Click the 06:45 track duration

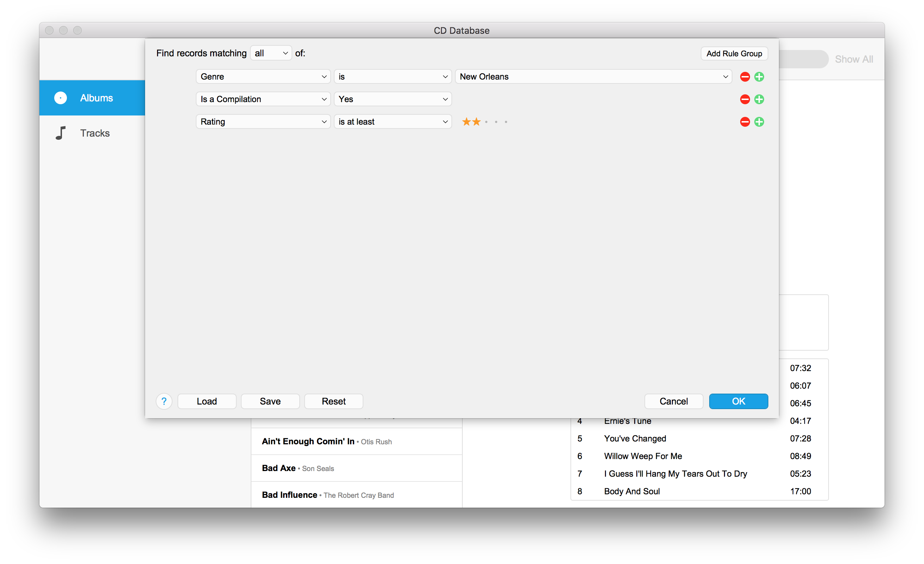point(800,403)
